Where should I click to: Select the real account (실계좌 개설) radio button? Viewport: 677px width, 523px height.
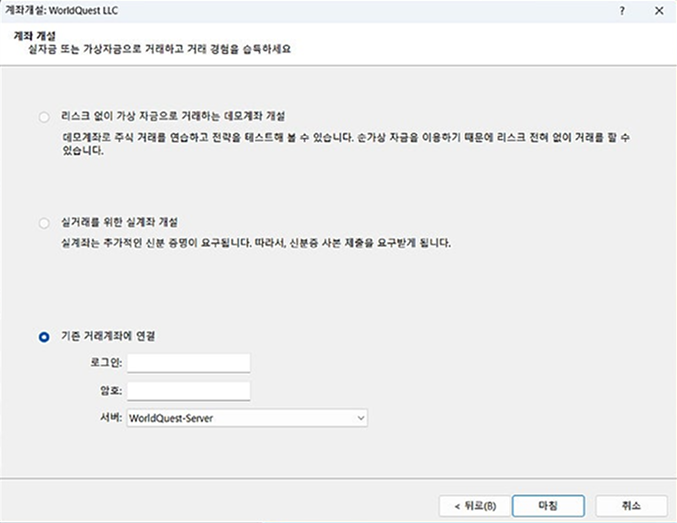click(x=44, y=223)
